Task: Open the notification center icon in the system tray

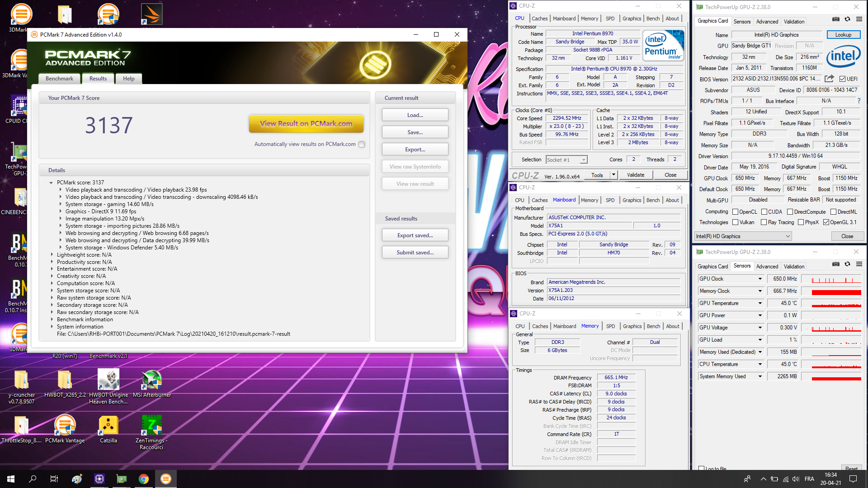Action: 853,479
